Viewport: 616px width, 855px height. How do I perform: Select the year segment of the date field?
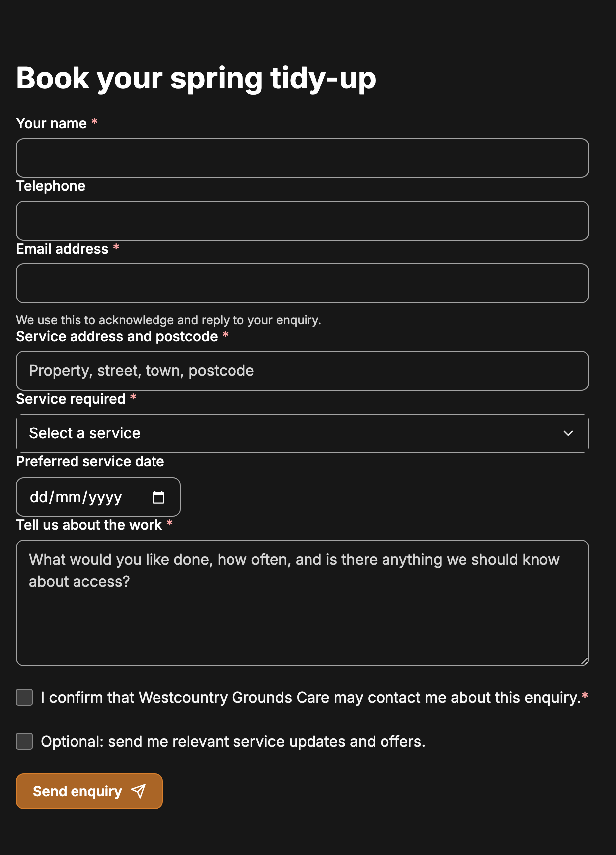tap(105, 497)
